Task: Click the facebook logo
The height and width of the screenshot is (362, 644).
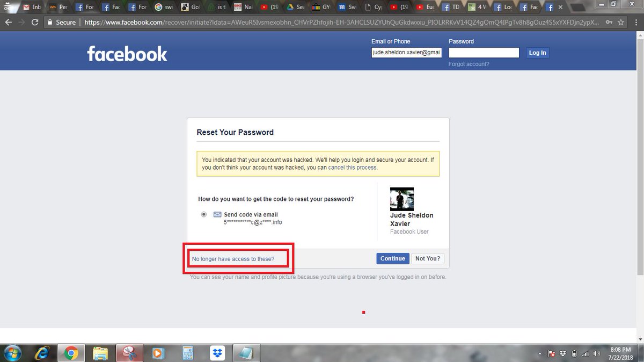Action: [x=127, y=53]
